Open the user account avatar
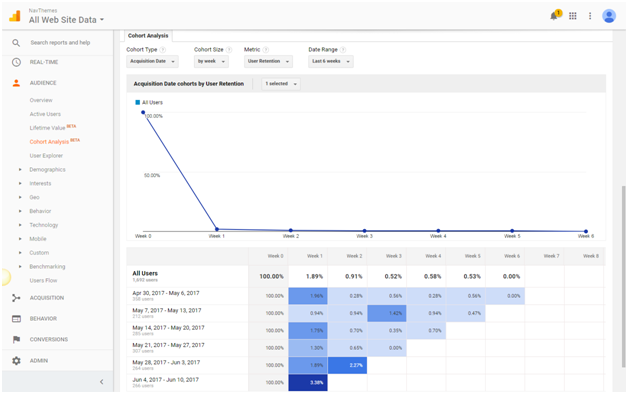This screenshot has height=394, width=628. pos(609,16)
